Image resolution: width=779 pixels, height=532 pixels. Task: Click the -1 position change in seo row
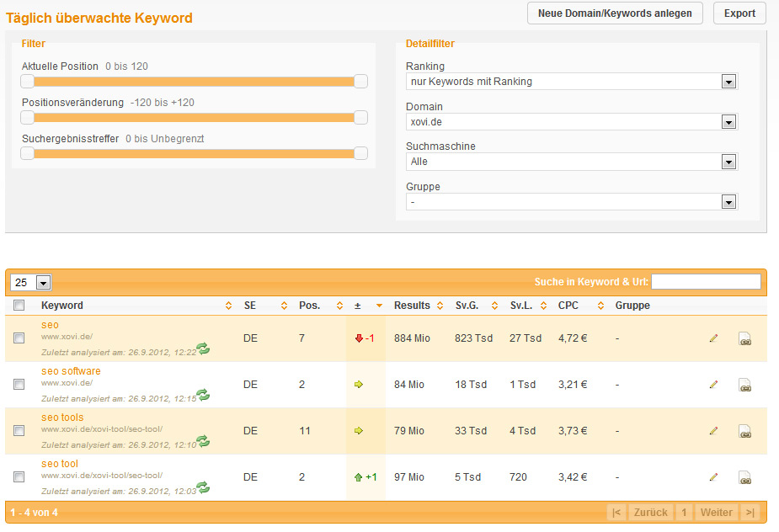tap(365, 338)
